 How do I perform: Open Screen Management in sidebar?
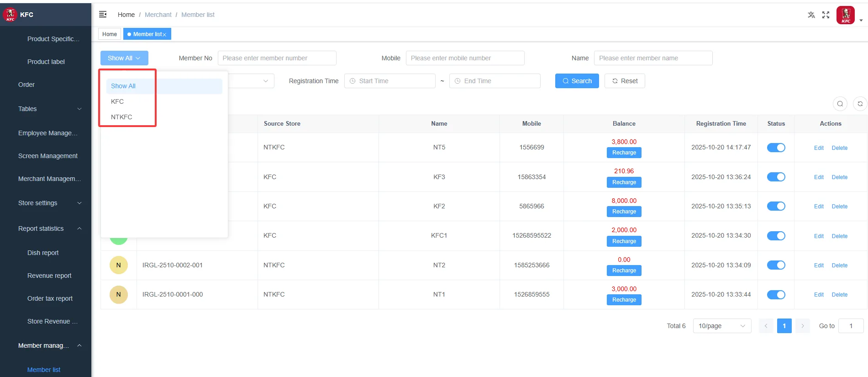click(x=48, y=156)
